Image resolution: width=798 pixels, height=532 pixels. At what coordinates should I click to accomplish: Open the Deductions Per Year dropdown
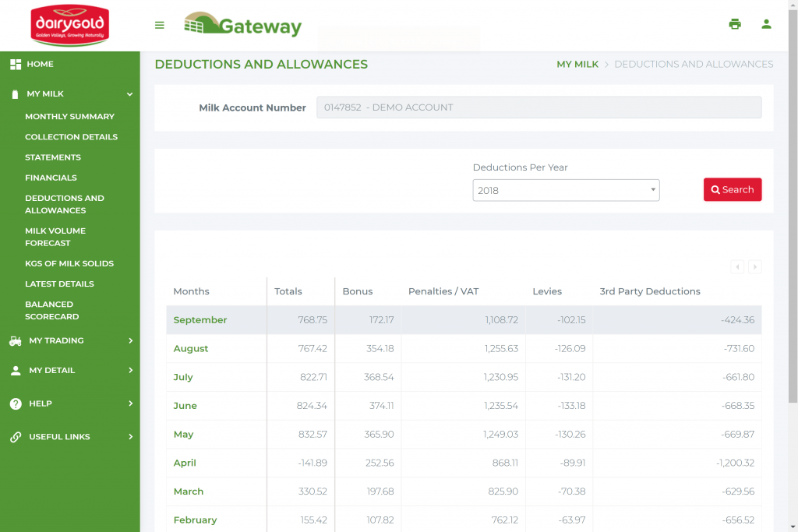[x=566, y=190]
